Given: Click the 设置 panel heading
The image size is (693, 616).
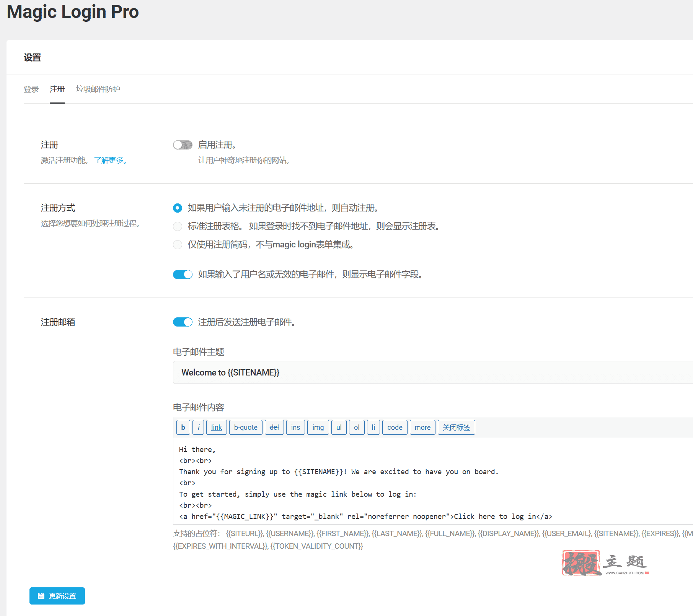Looking at the screenshot, I should coord(32,57).
